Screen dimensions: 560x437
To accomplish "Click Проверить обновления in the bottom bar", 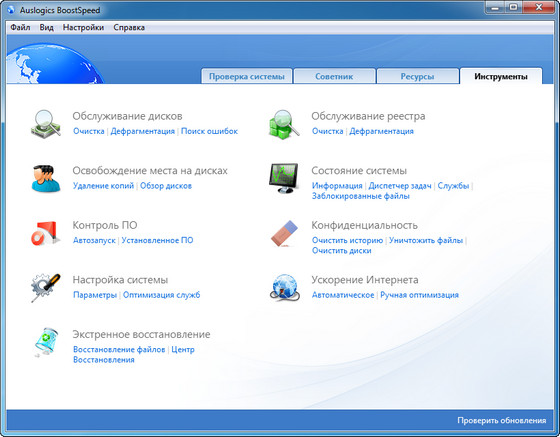I will (502, 420).
